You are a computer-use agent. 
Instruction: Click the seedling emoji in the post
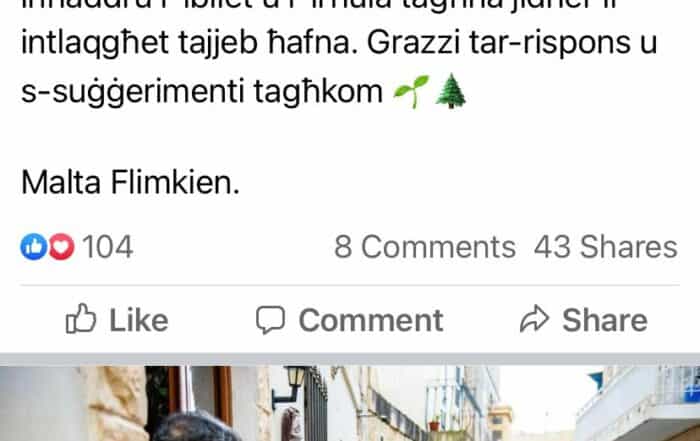pos(411,92)
